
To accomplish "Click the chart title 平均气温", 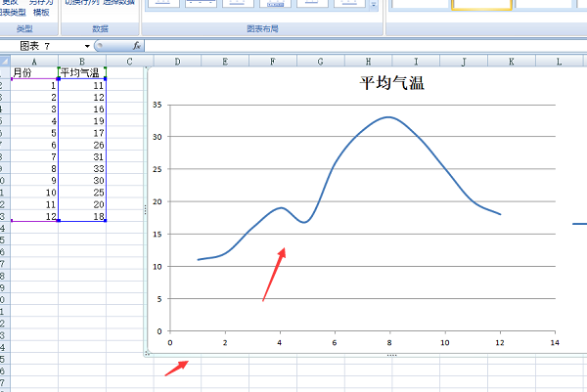I will [x=392, y=83].
